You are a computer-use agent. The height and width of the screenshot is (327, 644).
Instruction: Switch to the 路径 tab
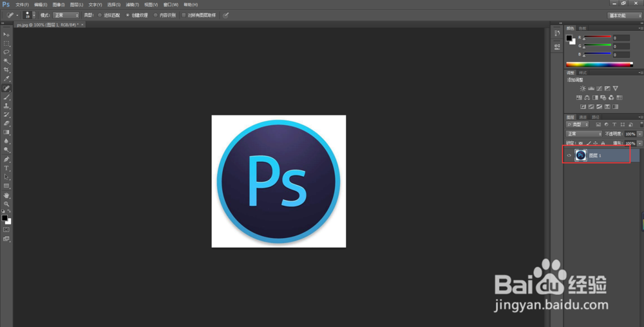(x=596, y=117)
